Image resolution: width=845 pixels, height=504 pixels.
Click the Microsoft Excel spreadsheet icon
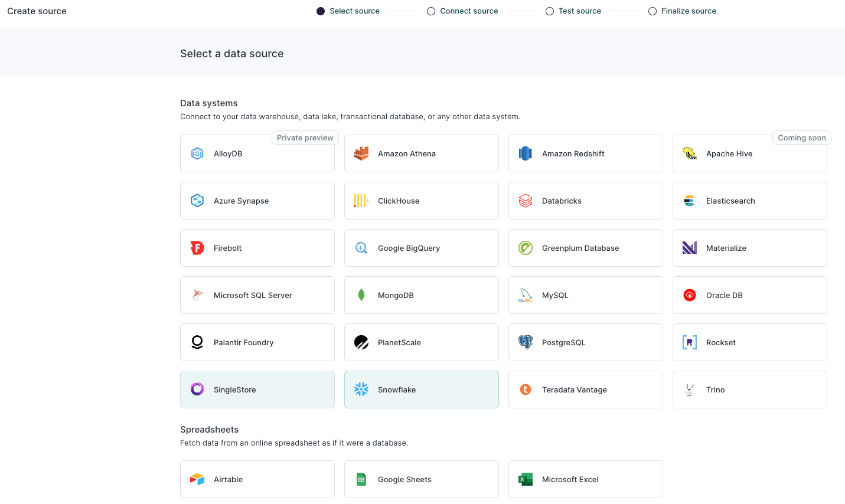[x=525, y=479]
